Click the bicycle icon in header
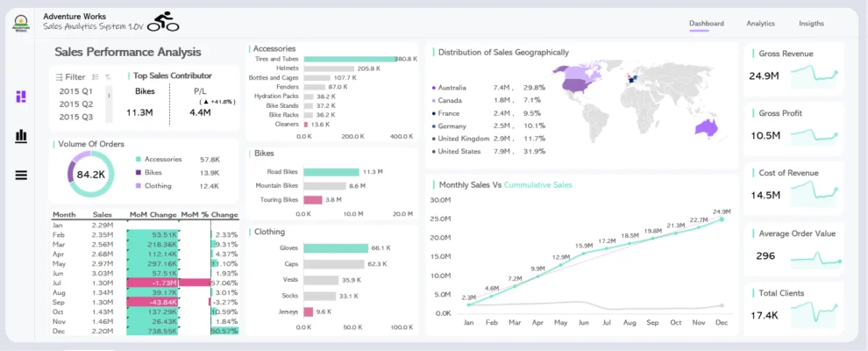This screenshot has width=868, height=351. [x=163, y=22]
